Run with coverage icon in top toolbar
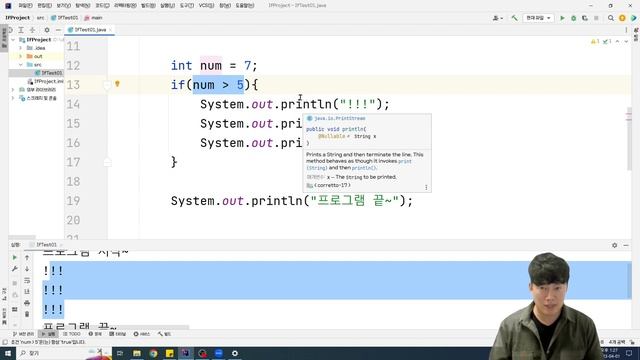640x360 pixels. click(x=584, y=18)
